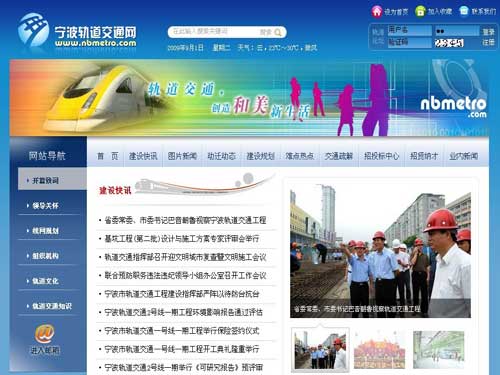
Task: Click the captcha verification image
Action: point(449,43)
